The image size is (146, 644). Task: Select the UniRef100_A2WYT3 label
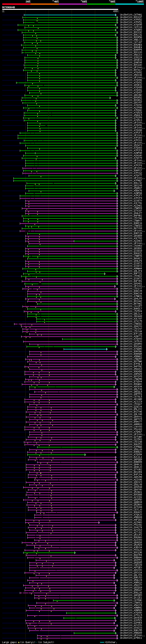pyautogui.click(x=131, y=336)
